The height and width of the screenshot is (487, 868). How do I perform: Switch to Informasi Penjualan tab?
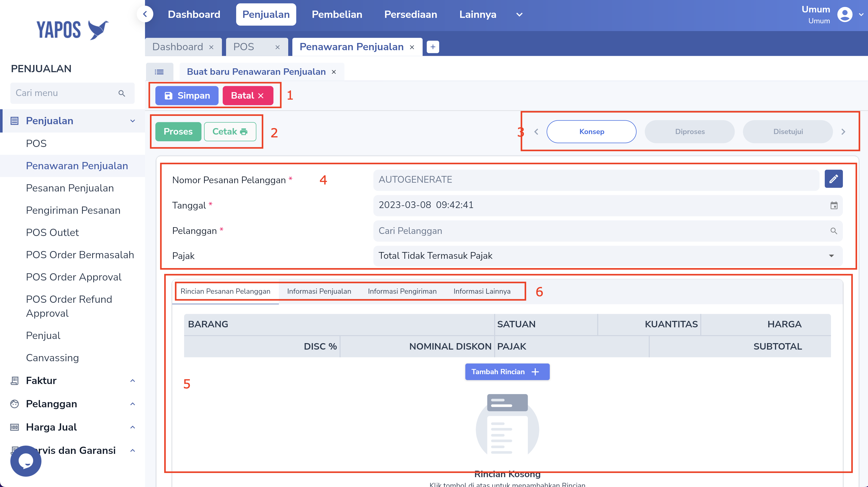click(319, 291)
